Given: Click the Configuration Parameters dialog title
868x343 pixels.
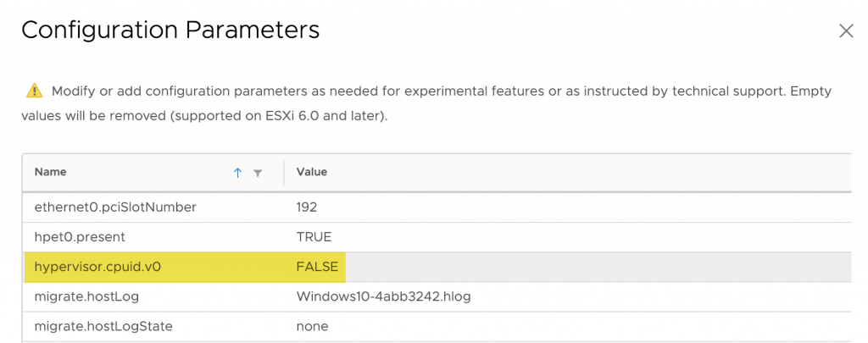Looking at the screenshot, I should coord(170,30).
